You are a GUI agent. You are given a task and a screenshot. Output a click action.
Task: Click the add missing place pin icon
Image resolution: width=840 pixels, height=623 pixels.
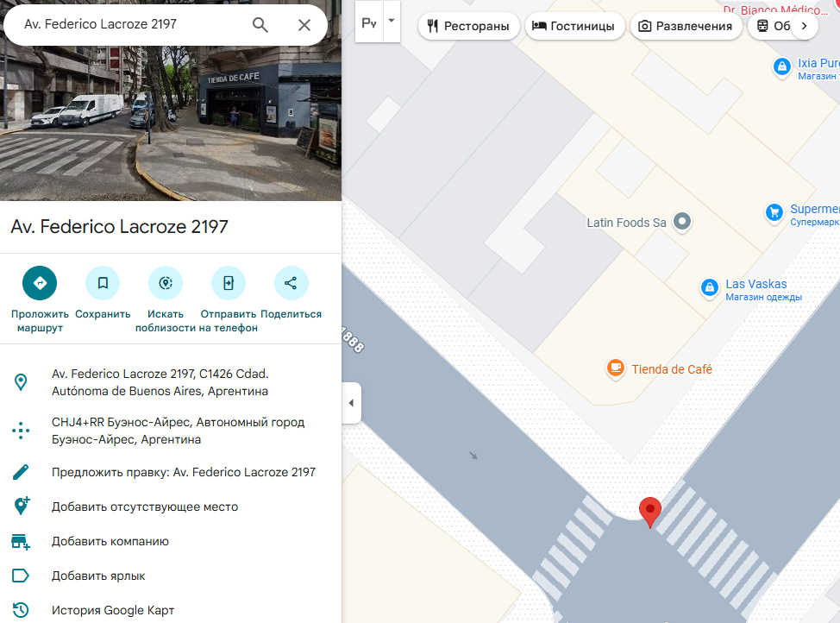pyautogui.click(x=22, y=507)
